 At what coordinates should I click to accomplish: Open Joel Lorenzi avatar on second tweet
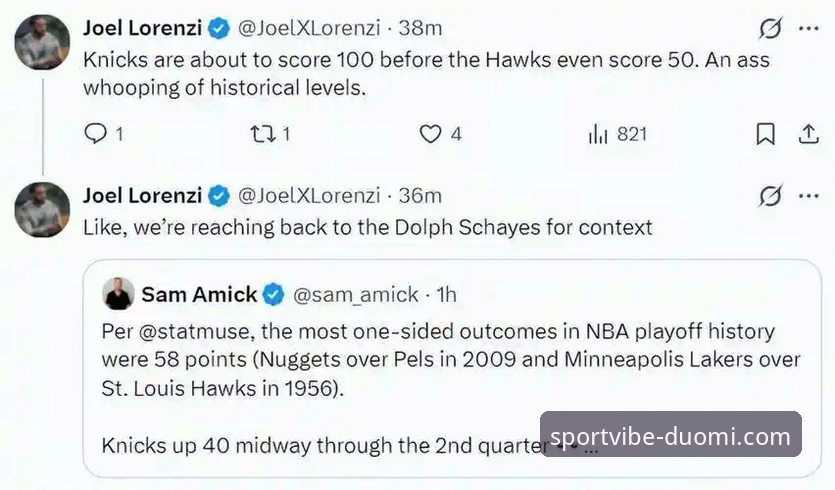(42, 209)
